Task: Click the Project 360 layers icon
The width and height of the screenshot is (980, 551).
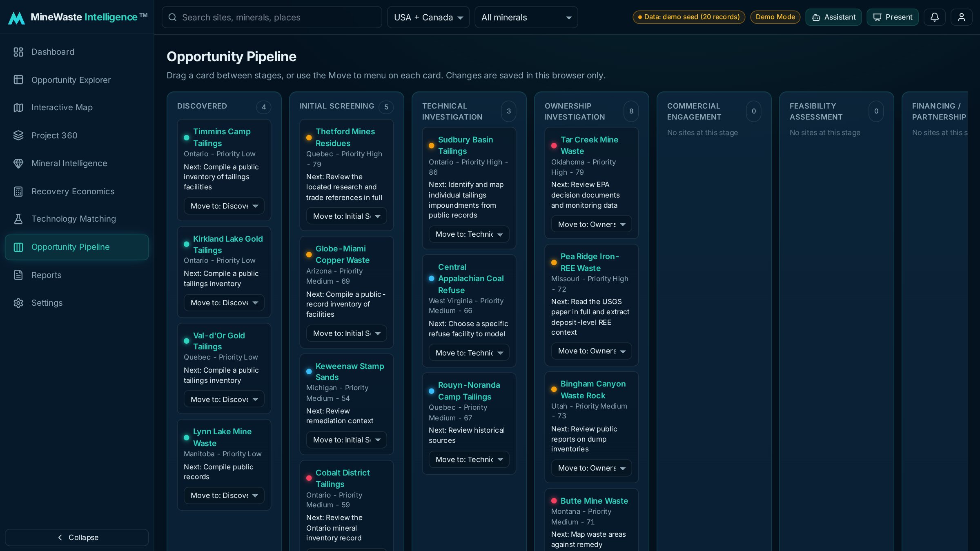Action: point(18,135)
